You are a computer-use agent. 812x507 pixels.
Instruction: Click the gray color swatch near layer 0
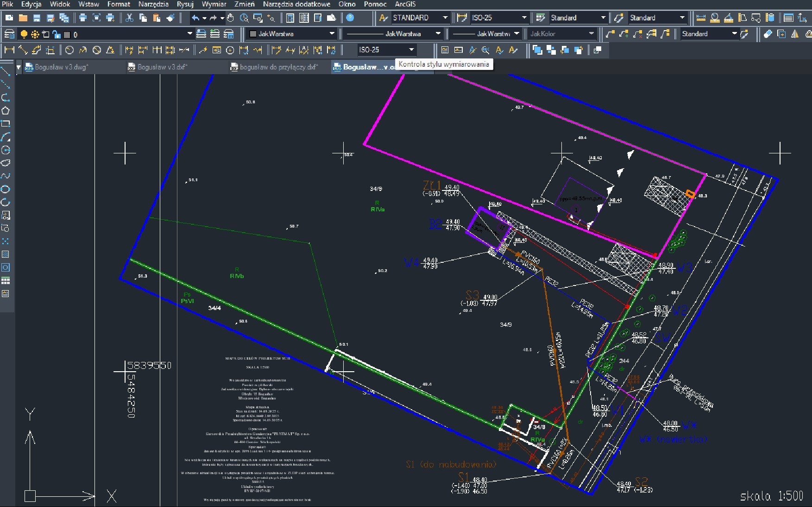click(x=66, y=34)
